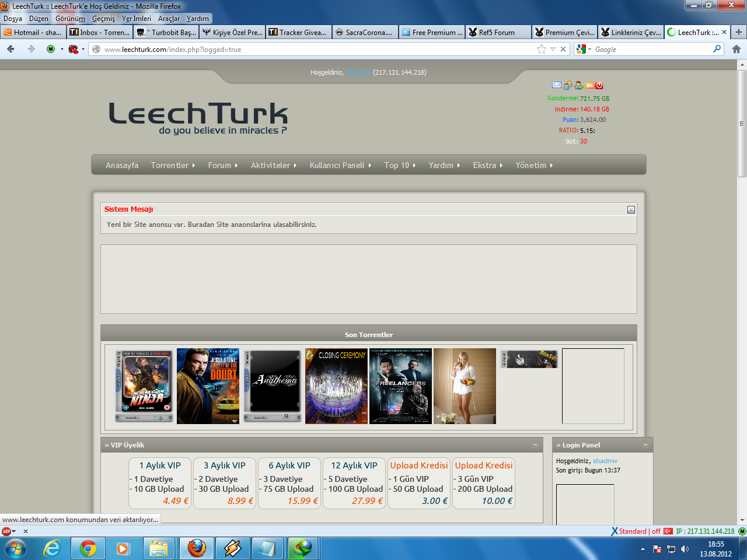Open the Kullanıcı Paneli dropdown

340,165
